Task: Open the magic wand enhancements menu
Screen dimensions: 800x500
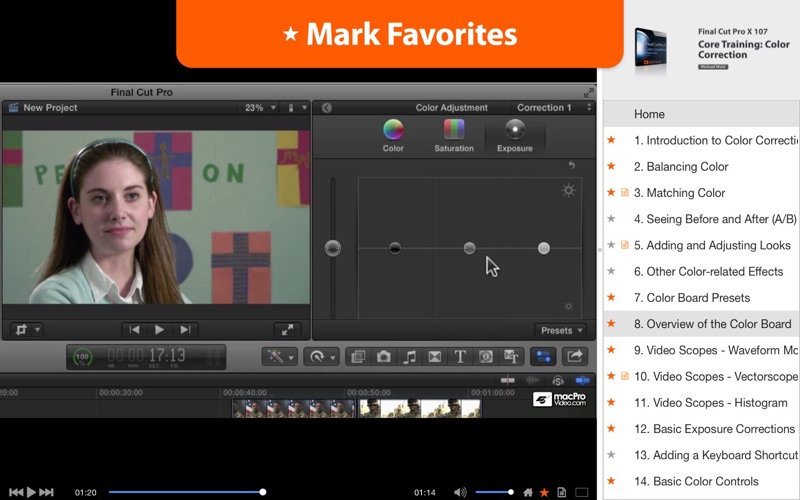Action: (279, 357)
